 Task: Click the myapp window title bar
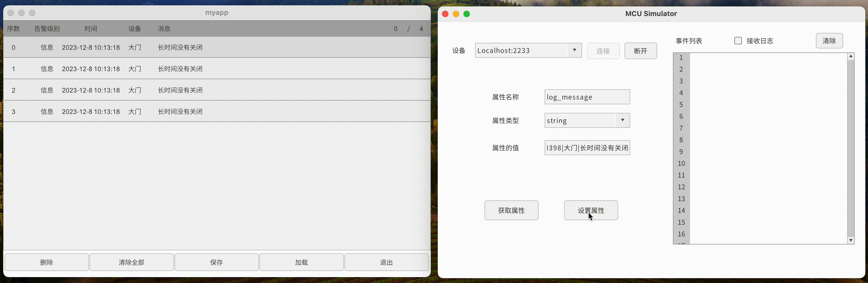pyautogui.click(x=217, y=13)
